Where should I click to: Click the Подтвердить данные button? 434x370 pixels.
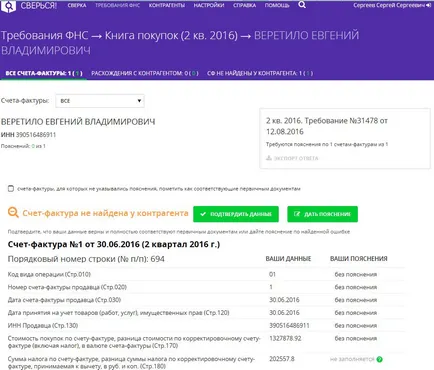tap(236, 214)
